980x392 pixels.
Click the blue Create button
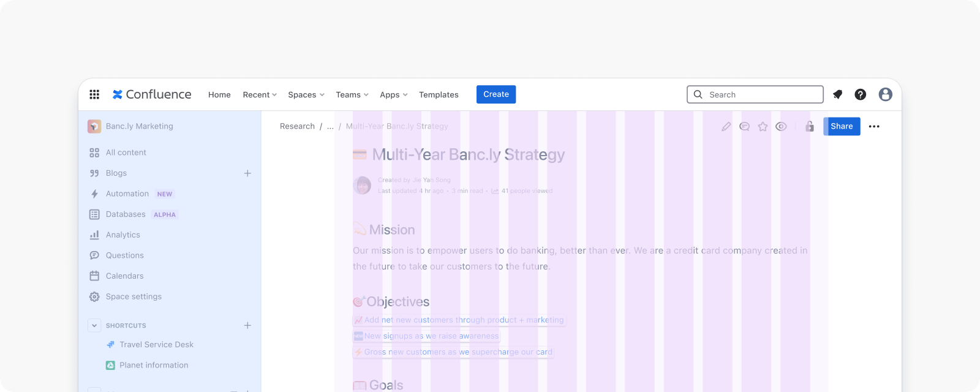click(496, 94)
